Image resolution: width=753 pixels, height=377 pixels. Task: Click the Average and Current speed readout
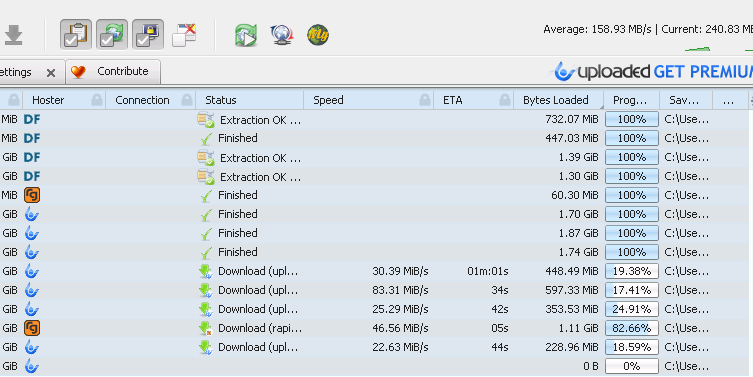coord(648,29)
